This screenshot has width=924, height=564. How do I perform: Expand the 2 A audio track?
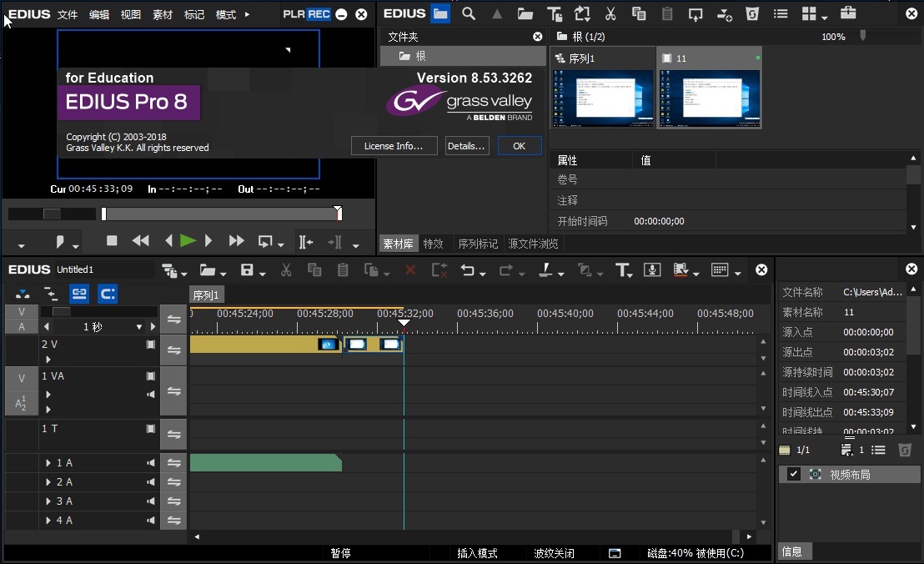click(x=48, y=482)
